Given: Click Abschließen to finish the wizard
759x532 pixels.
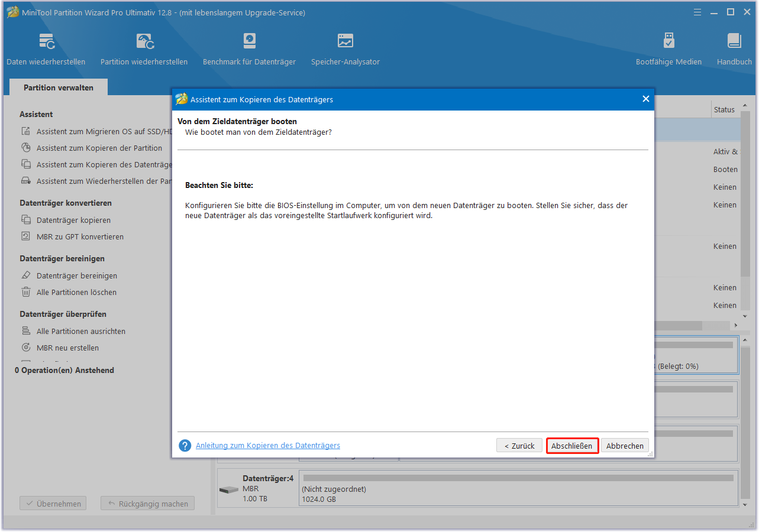Looking at the screenshot, I should point(572,446).
